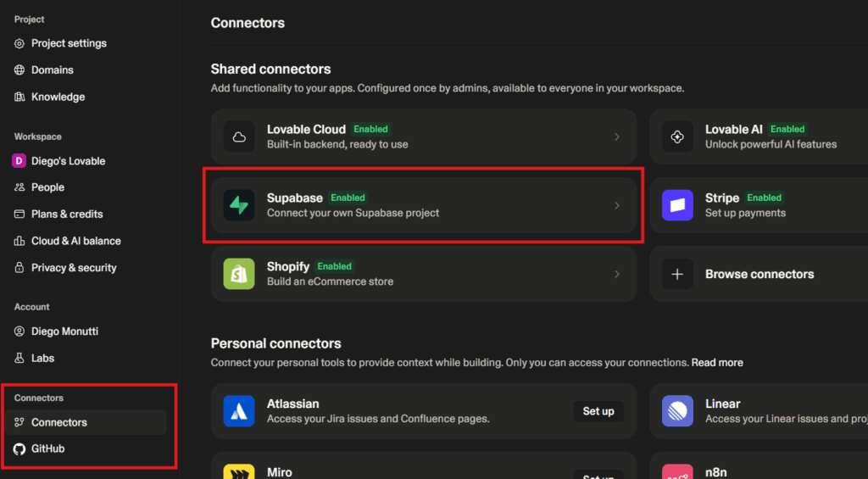Click the Lovable AI sparkle icon
This screenshot has width=868, height=479.
pyautogui.click(x=677, y=136)
